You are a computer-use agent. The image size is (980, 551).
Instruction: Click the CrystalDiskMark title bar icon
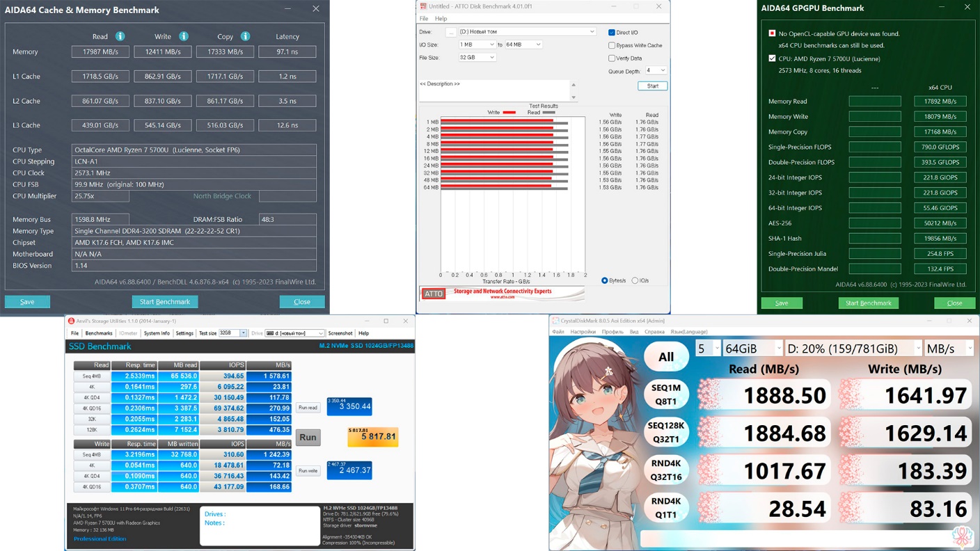(555, 321)
